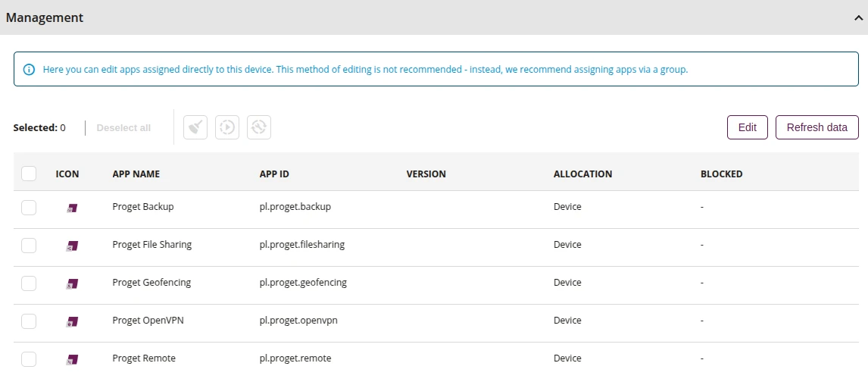Image resolution: width=868 pixels, height=385 pixels.
Task: Click the pl.proget.filesharing app ID
Action: tap(302, 244)
